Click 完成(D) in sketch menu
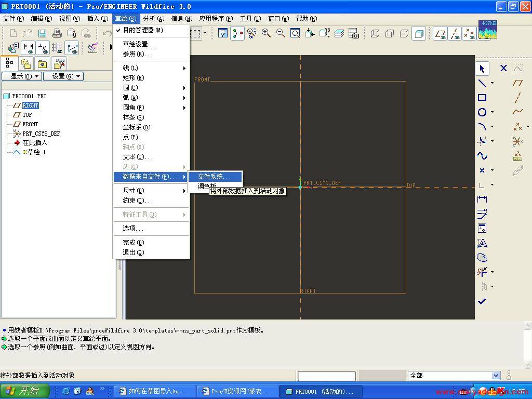Screen dimensions: 532x399 [151, 243]
